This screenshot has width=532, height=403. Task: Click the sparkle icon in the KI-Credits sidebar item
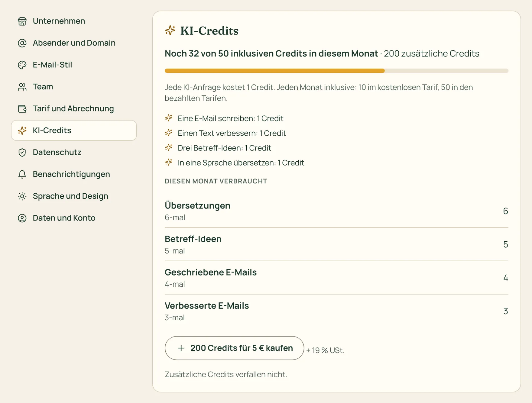[x=22, y=131]
